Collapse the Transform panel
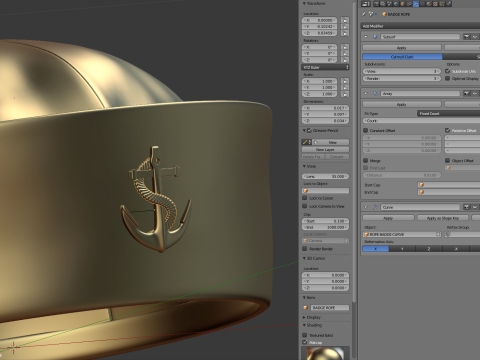Image resolution: width=480 pixels, height=360 pixels. pos(304,3)
